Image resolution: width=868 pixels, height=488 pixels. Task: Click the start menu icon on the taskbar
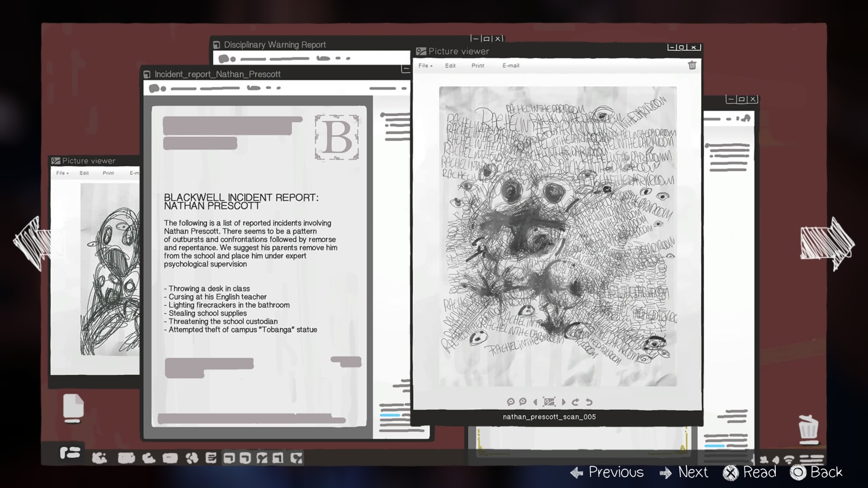(70, 452)
